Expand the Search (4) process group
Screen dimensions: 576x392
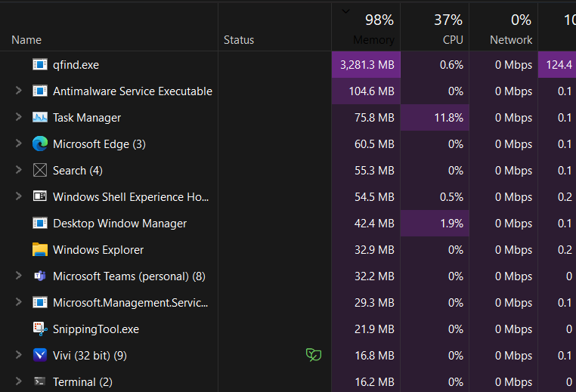click(x=18, y=170)
